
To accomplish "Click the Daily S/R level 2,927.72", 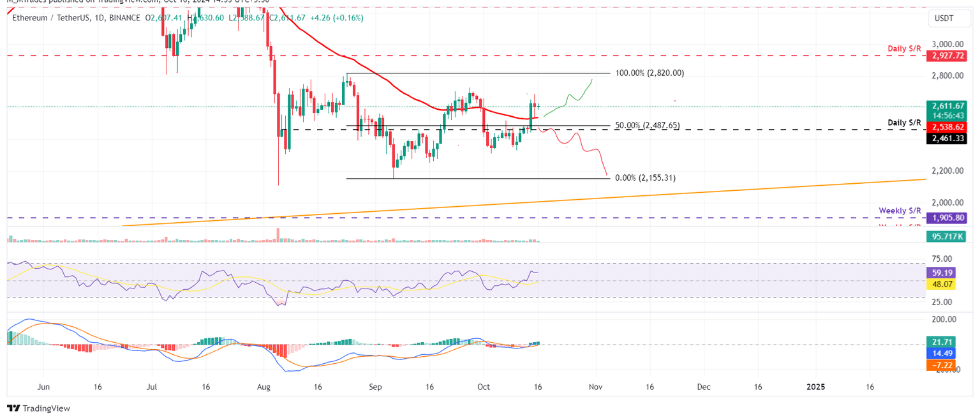I will pyautogui.click(x=947, y=56).
